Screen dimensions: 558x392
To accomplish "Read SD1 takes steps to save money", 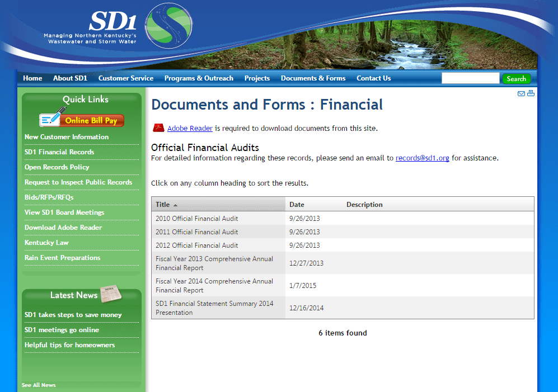I will 73,315.
